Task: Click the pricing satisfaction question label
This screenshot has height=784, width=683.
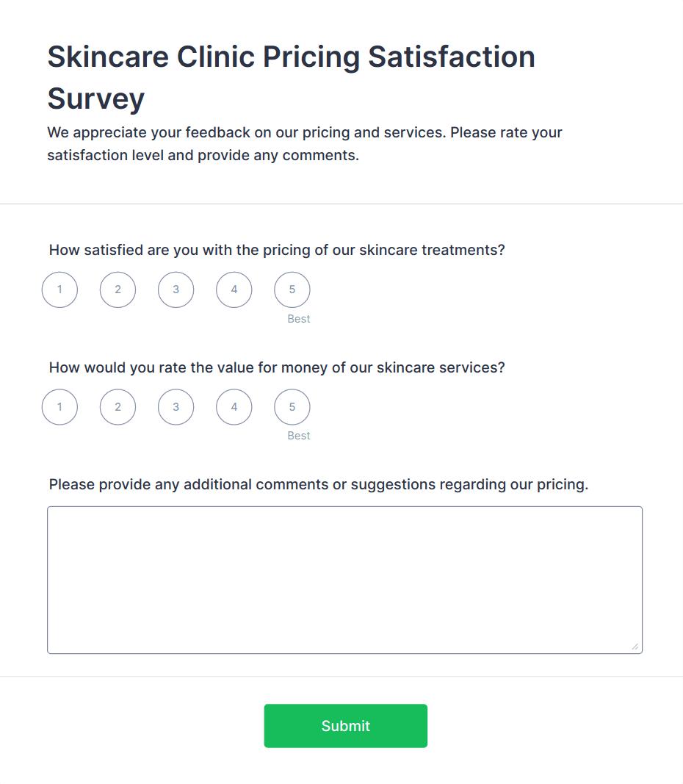Action: [277, 250]
